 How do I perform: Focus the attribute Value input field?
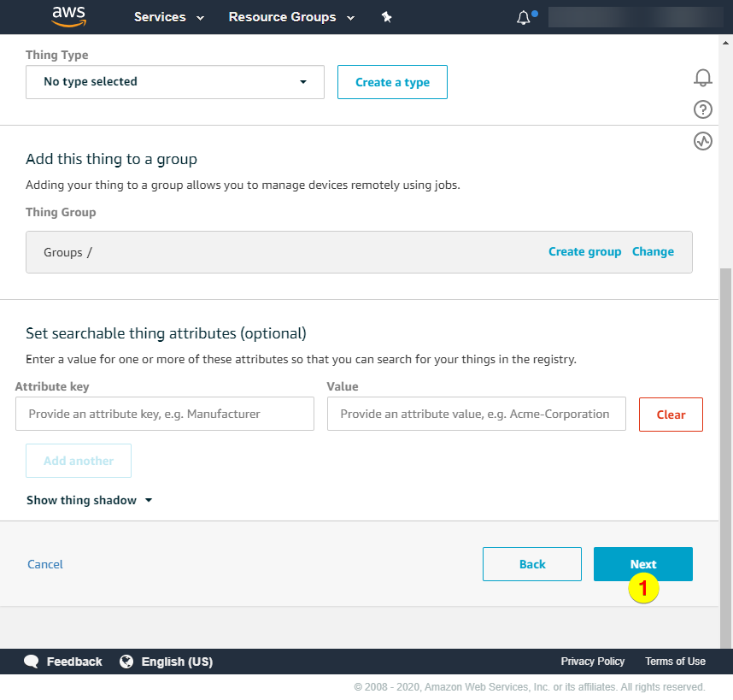[x=476, y=414]
